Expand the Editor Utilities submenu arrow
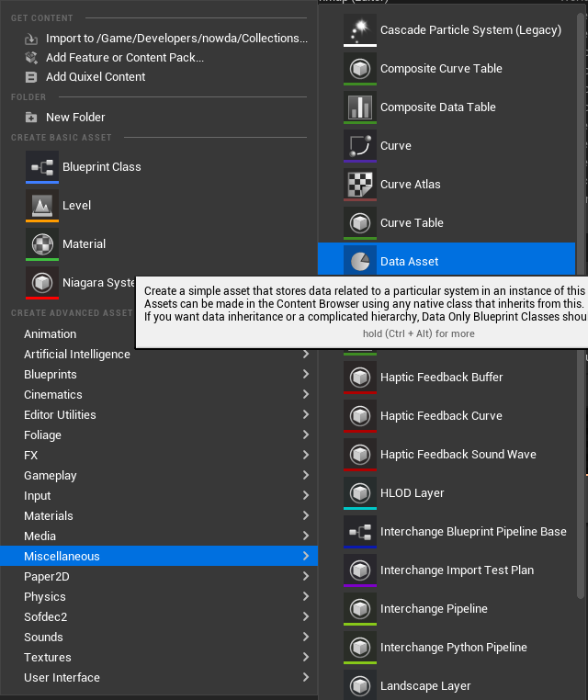Image resolution: width=588 pixels, height=700 pixels. [x=306, y=414]
